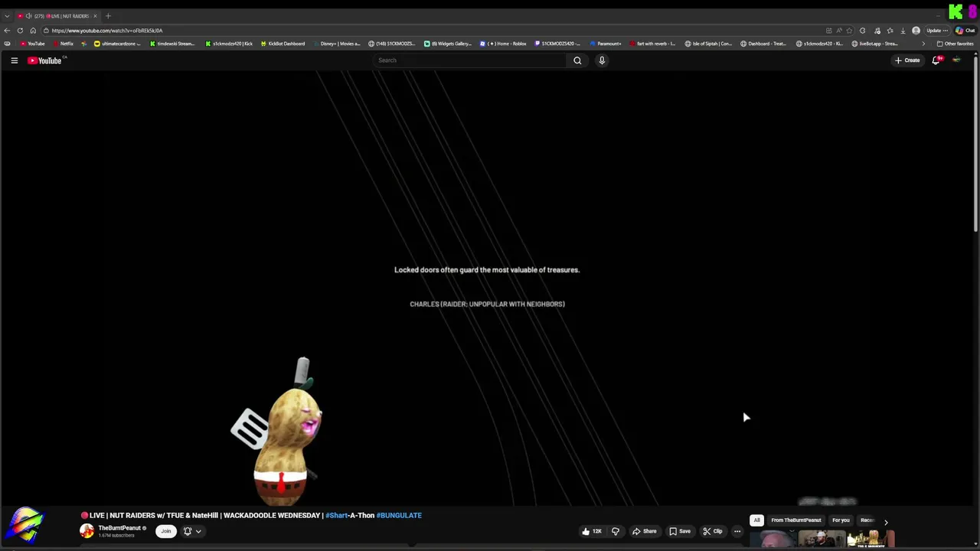Screen dimensions: 980x551
Task: Open the fart with reverb bookmark
Action: coord(653,44)
